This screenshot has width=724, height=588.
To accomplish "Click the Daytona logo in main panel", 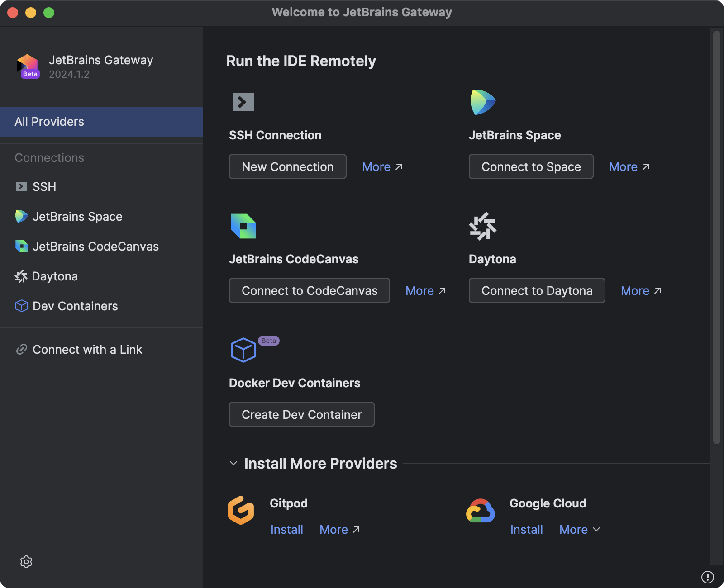I will tap(483, 226).
